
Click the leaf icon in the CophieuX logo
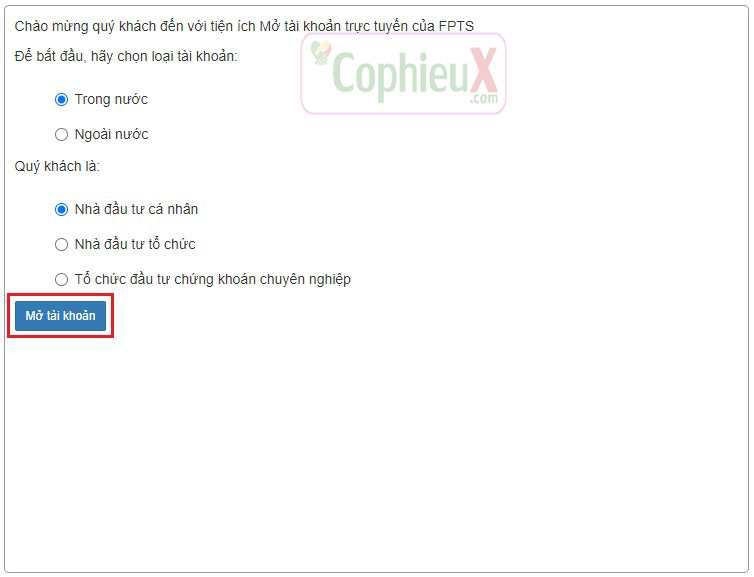pyautogui.click(x=321, y=55)
